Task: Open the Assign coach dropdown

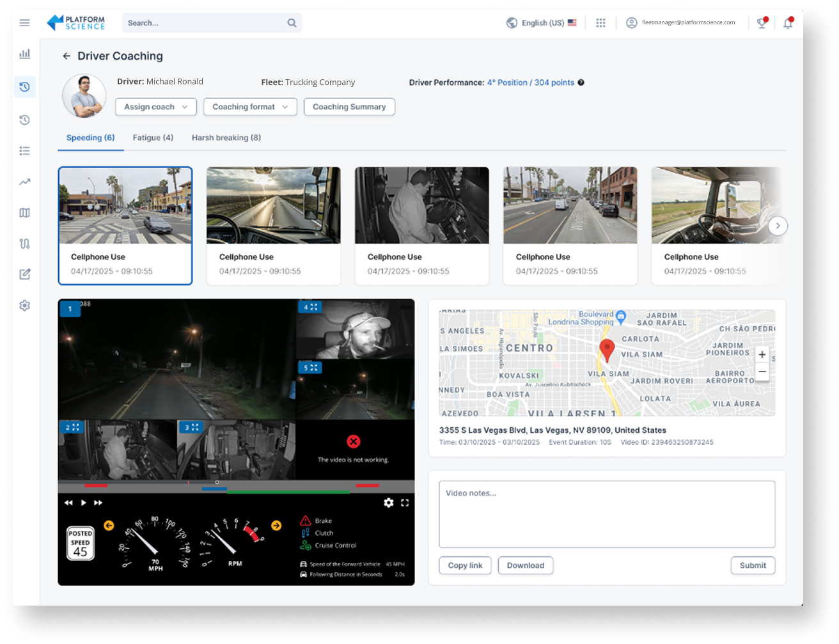Action: (155, 107)
